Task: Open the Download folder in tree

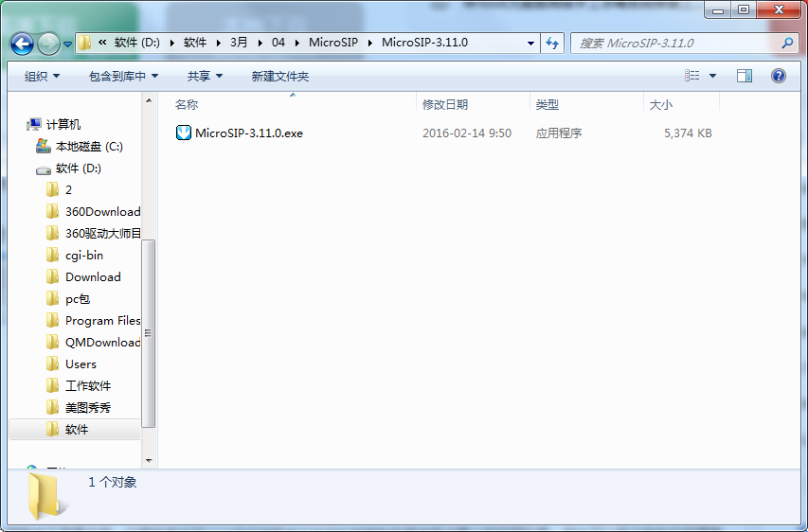Action: pos(93,277)
